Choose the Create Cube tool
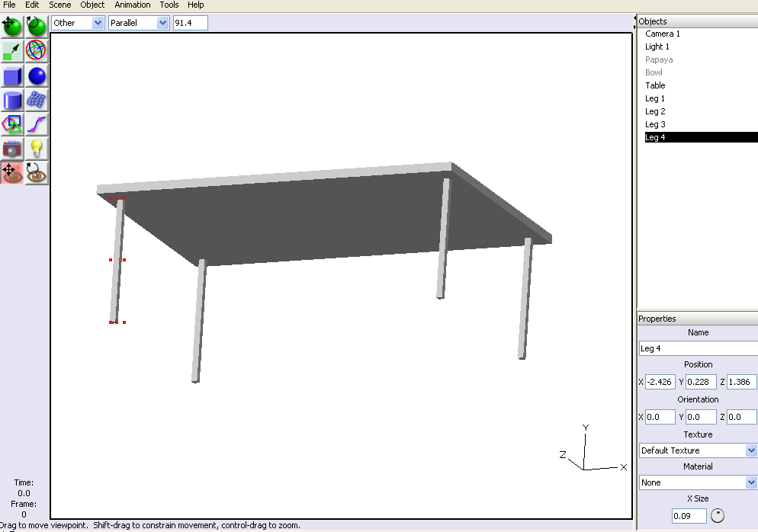 tap(12, 76)
